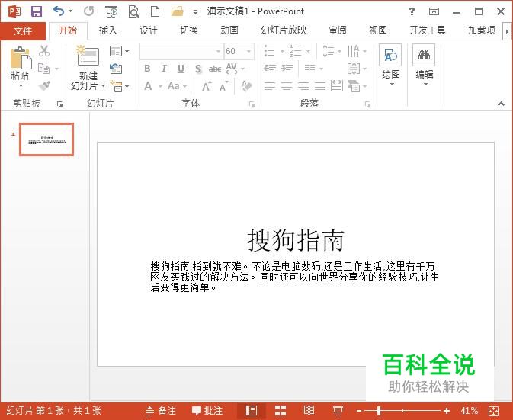Increase font size with large A
This screenshot has height=420, width=513.
tap(207, 87)
